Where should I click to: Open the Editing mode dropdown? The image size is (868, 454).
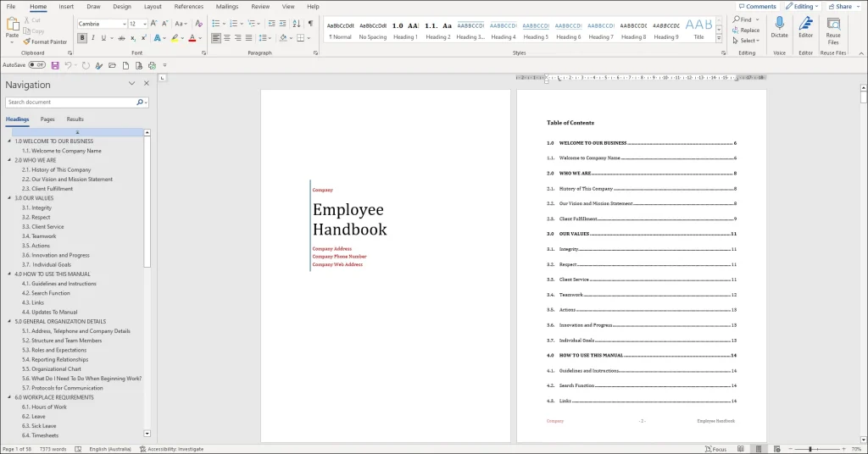tap(802, 7)
